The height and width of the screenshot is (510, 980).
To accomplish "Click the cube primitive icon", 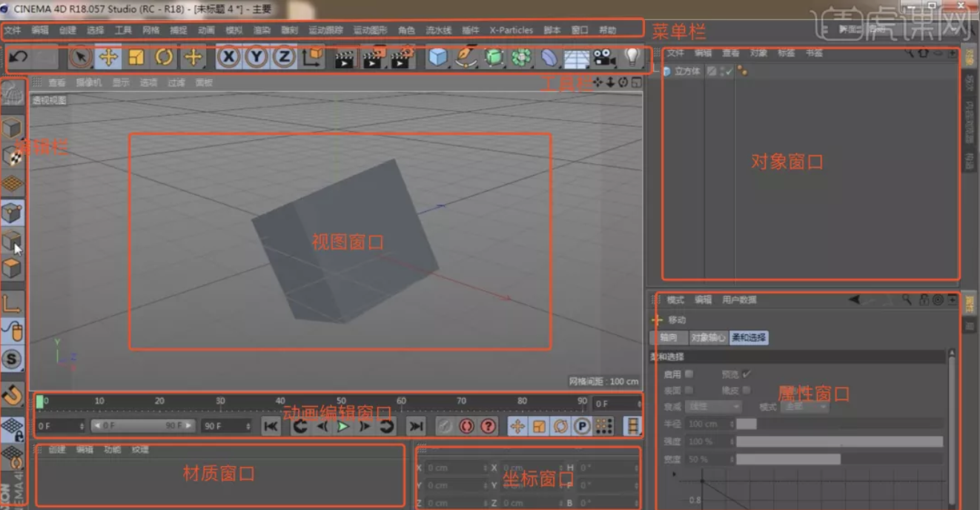I will (x=438, y=57).
